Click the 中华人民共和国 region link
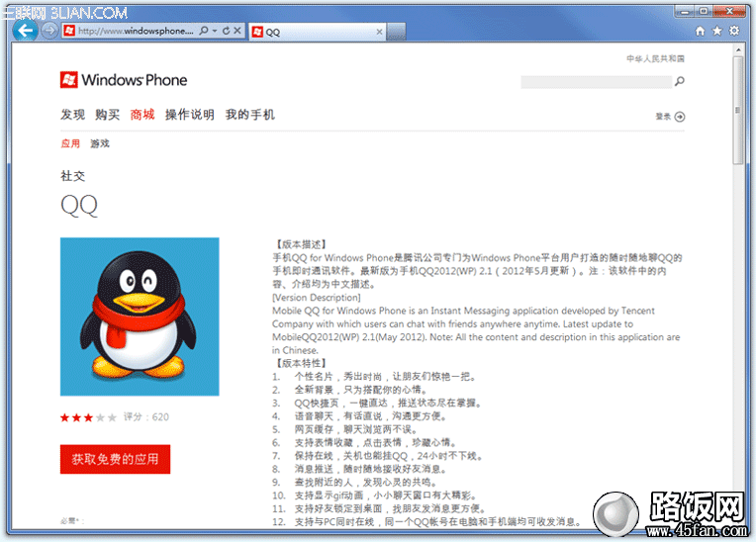The width and height of the screenshot is (756, 542). tap(655, 58)
